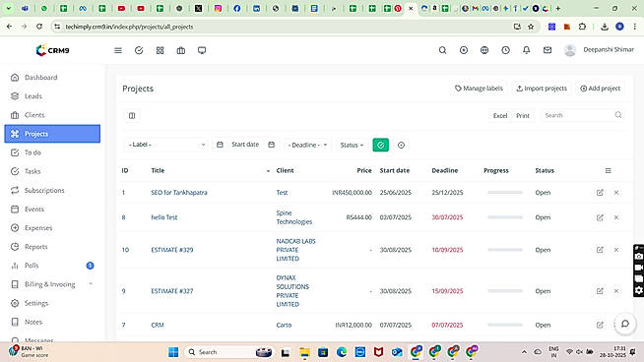644x362 pixels.
Task: Open the briefcase icon in top bar
Action: tap(181, 50)
